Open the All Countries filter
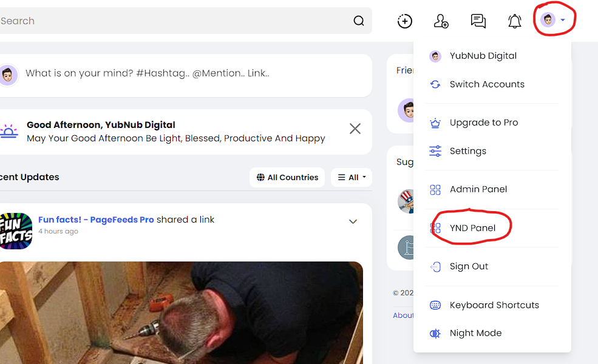The width and height of the screenshot is (598, 364). pyautogui.click(x=287, y=177)
